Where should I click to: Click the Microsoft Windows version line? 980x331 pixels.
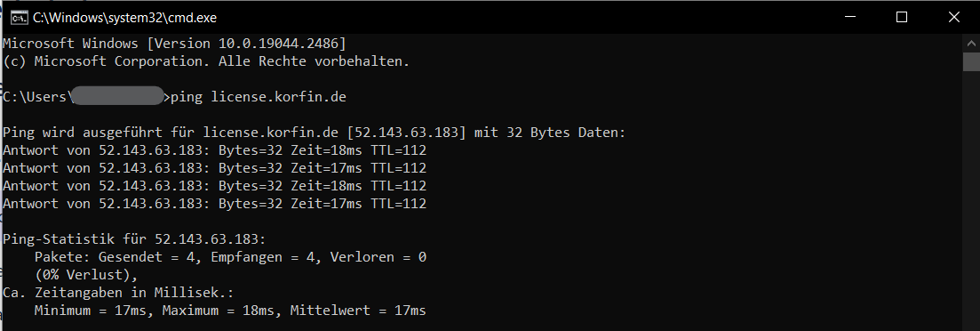(174, 44)
